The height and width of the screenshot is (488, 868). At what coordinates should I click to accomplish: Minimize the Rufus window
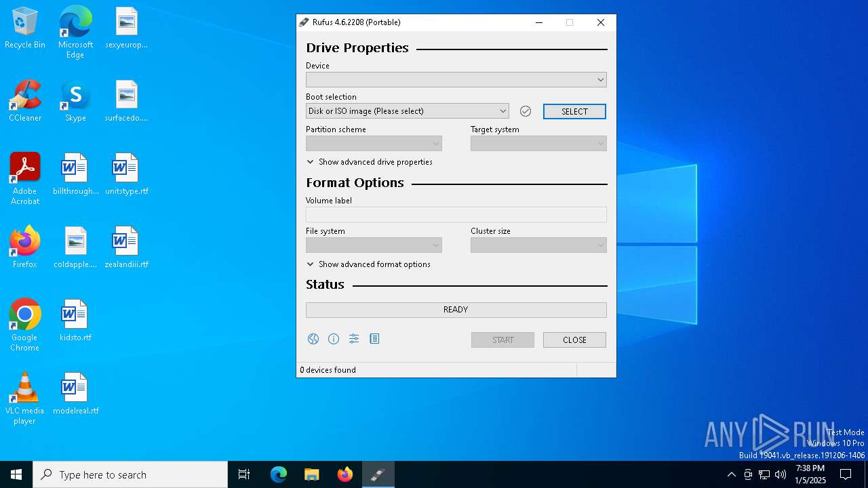539,22
